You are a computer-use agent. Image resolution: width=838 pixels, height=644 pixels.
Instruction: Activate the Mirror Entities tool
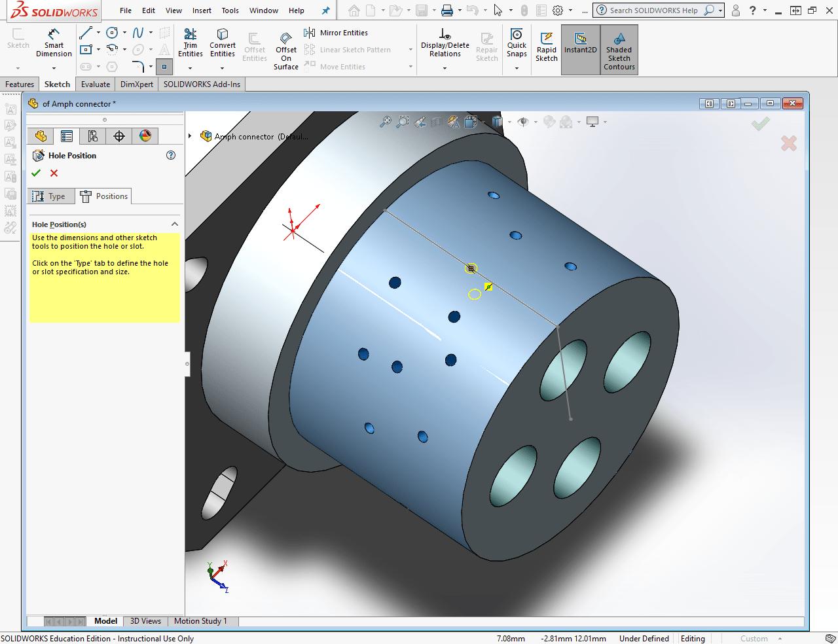click(x=336, y=33)
